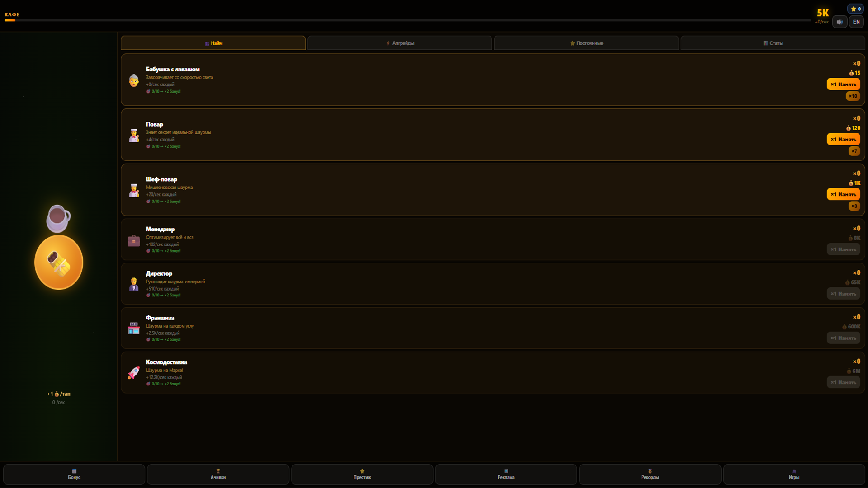Click 'Шаурма на каждом углу' description

170,326
